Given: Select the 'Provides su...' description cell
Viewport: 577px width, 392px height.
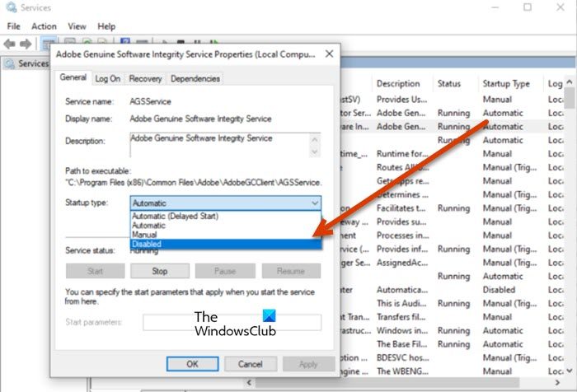Looking at the screenshot, I should 401,222.
